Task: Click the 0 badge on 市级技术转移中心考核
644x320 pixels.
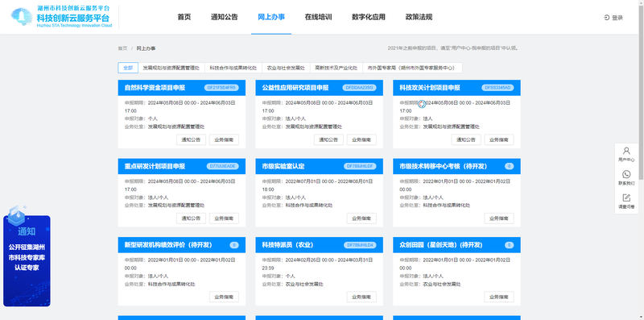Action: point(509,166)
